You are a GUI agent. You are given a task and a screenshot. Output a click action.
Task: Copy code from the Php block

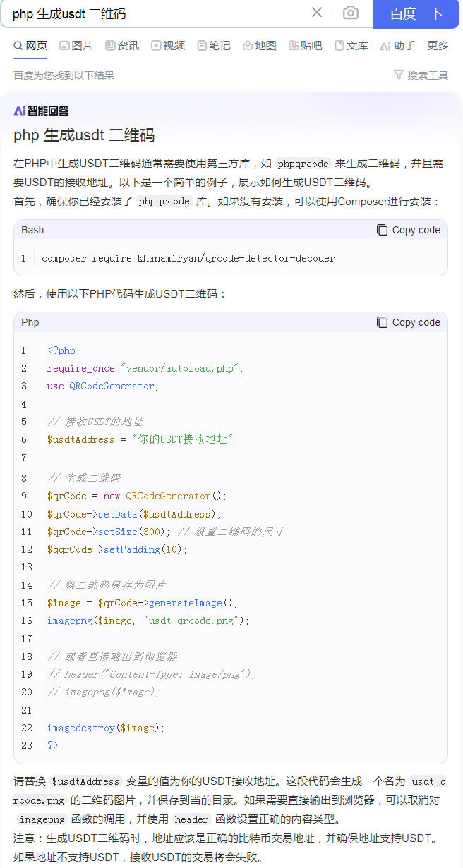click(408, 322)
